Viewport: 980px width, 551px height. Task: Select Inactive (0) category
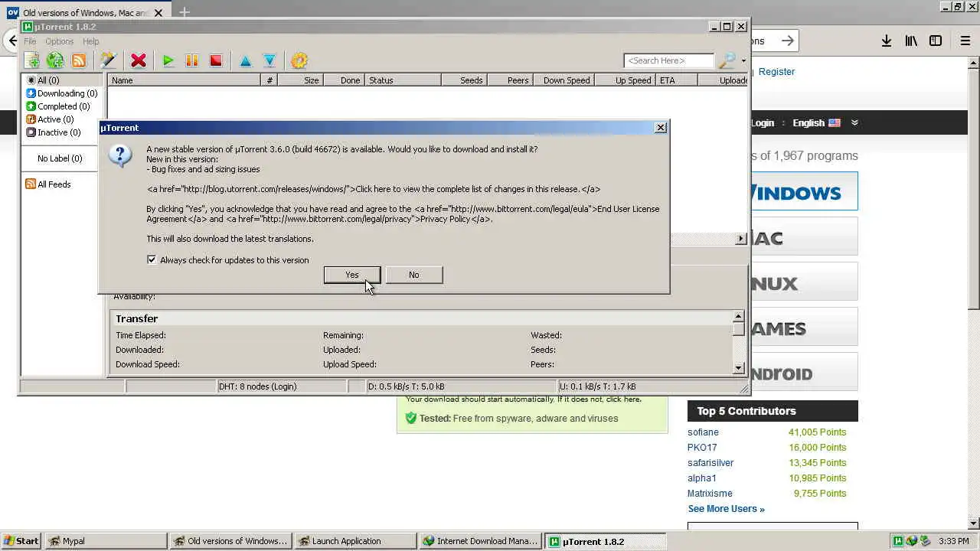pos(54,132)
